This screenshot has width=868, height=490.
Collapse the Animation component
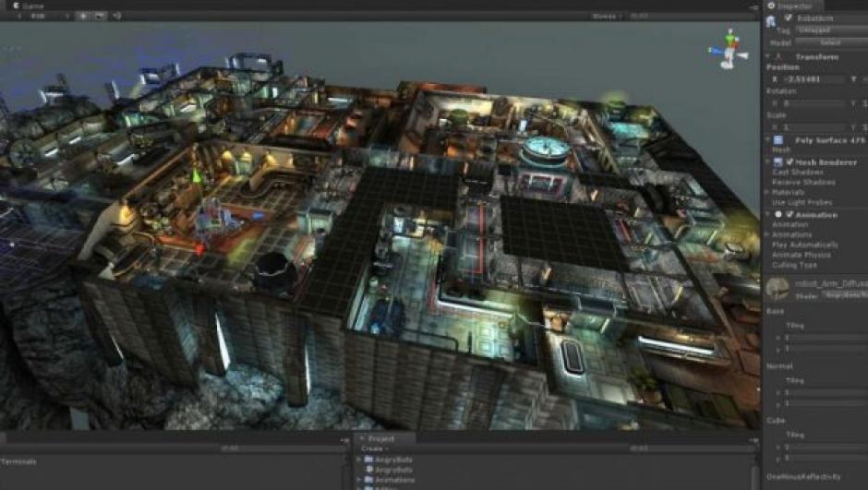coord(767,215)
